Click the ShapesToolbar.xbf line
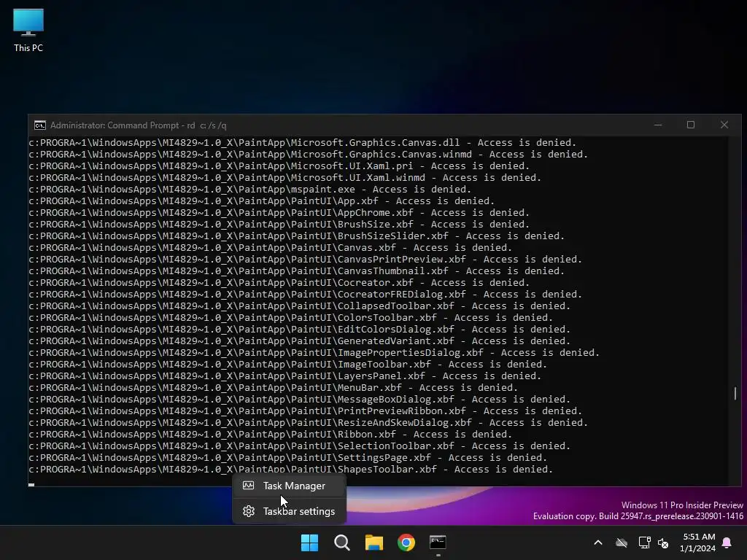 (x=290, y=470)
